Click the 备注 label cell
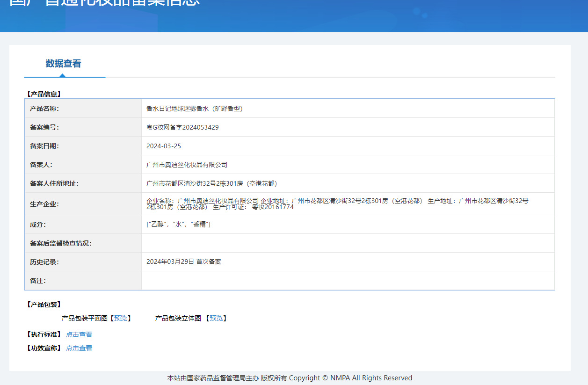The height and width of the screenshot is (385, 588). pyautogui.click(x=83, y=281)
